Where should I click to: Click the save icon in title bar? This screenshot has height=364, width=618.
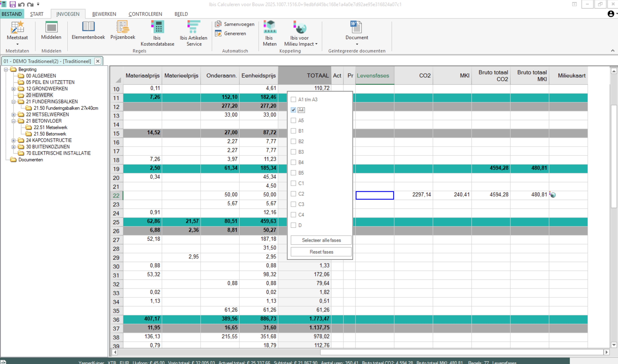coord(13,4)
